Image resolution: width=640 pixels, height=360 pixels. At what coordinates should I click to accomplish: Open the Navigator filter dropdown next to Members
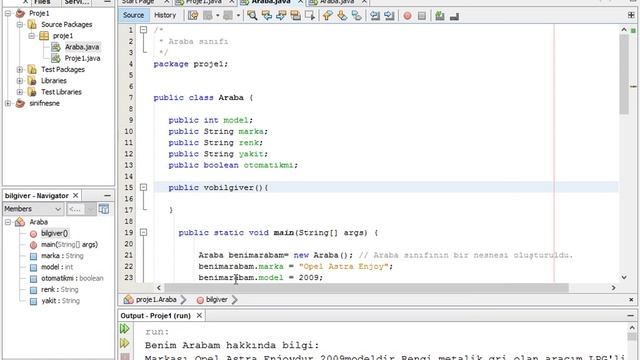pyautogui.click(x=82, y=209)
